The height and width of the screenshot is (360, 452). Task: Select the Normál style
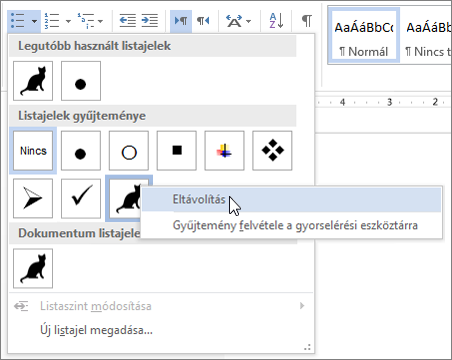(364, 36)
